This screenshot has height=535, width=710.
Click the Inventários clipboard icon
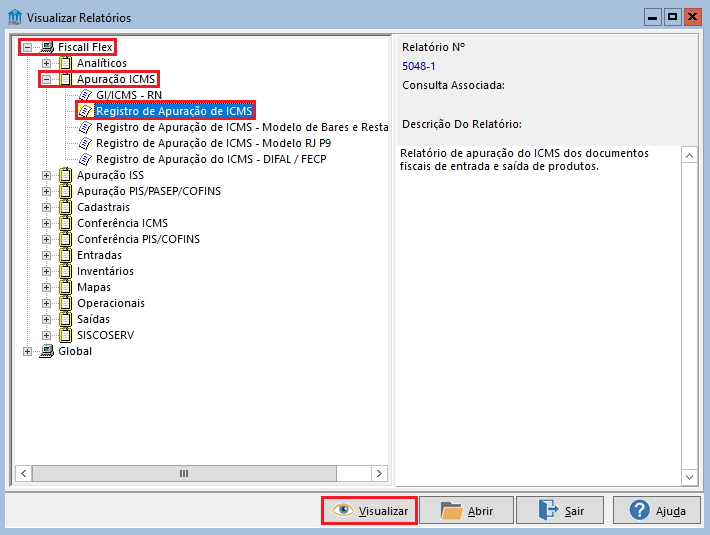66,271
